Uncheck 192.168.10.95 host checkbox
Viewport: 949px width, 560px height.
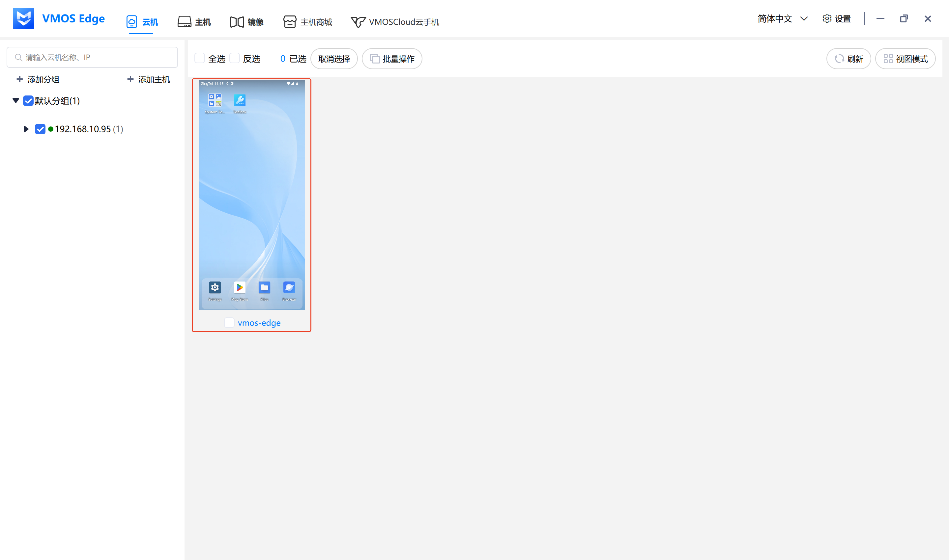[x=40, y=129]
